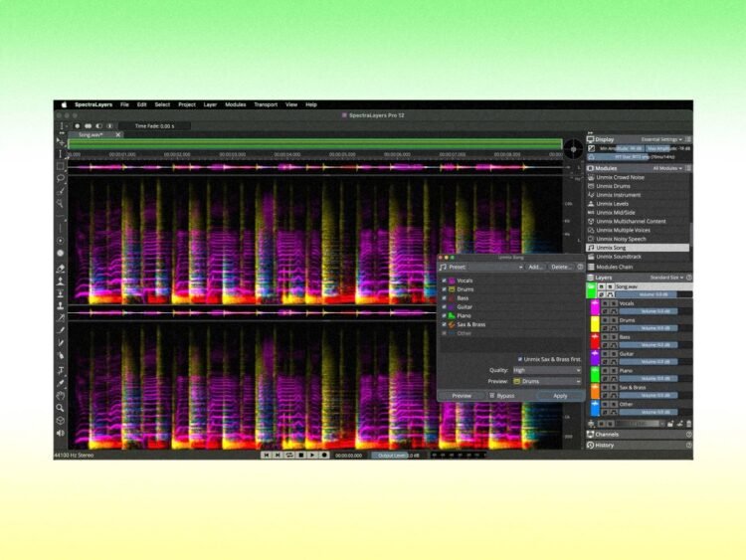
Task: Disable Unmix Sax & Brass first option
Action: click(519, 359)
